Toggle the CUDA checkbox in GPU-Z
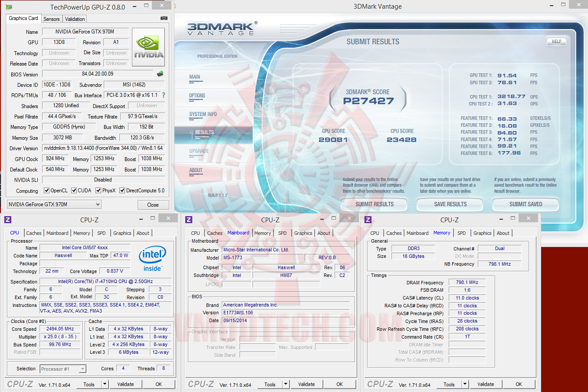Screen dimensions: 588x392 pyautogui.click(x=74, y=191)
